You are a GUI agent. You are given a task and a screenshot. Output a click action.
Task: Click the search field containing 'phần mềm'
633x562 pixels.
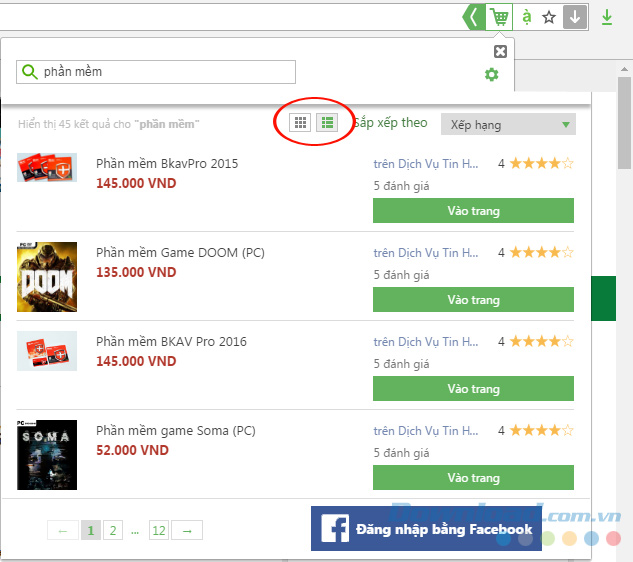click(x=156, y=72)
